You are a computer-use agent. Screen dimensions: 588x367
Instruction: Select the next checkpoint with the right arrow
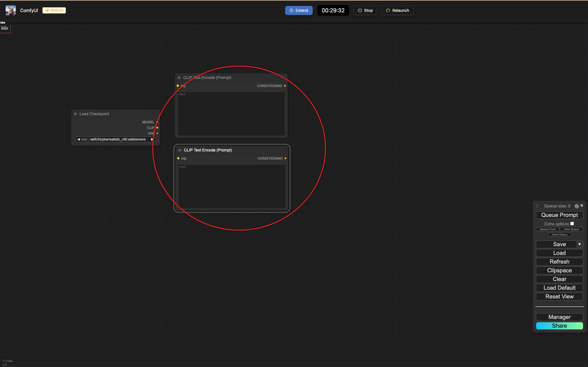152,139
